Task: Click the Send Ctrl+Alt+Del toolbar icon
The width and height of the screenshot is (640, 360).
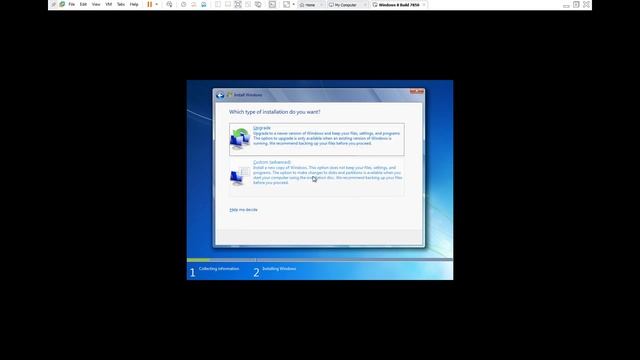Action: coord(169,4)
